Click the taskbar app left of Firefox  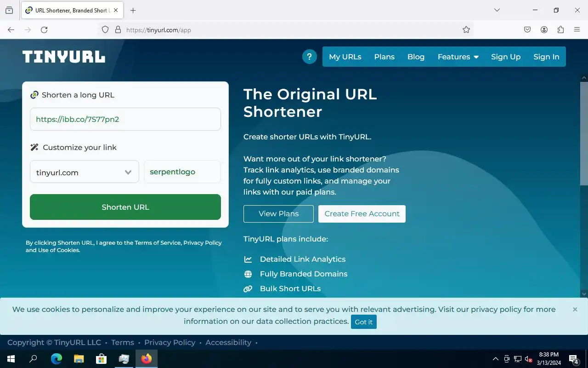coord(124,359)
